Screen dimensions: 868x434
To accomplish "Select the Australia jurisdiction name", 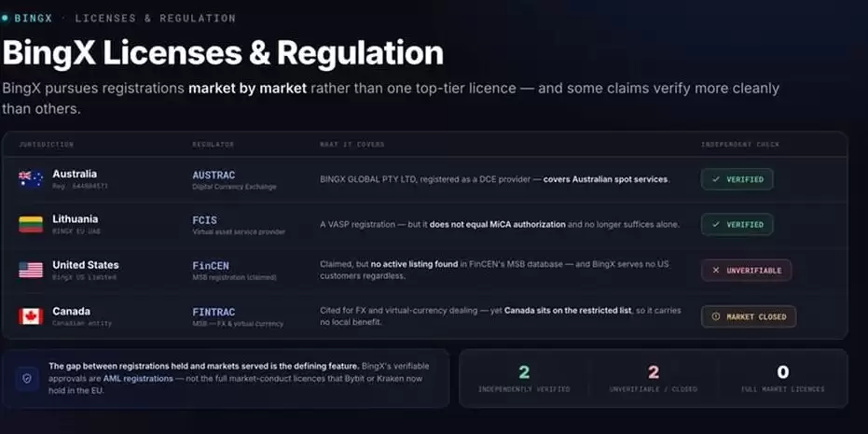I will [75, 174].
